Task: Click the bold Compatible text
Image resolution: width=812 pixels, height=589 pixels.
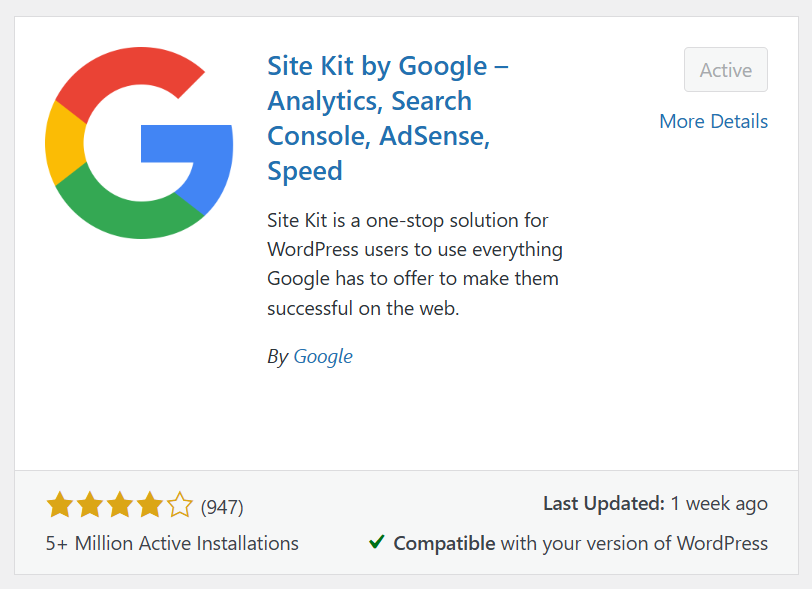Action: [x=444, y=544]
